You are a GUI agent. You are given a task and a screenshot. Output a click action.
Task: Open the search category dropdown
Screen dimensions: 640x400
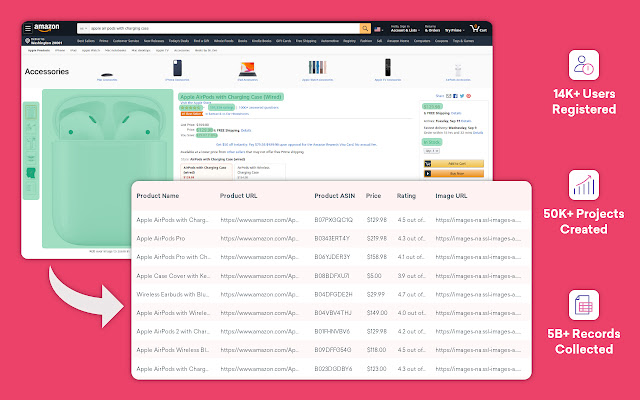pos(83,29)
